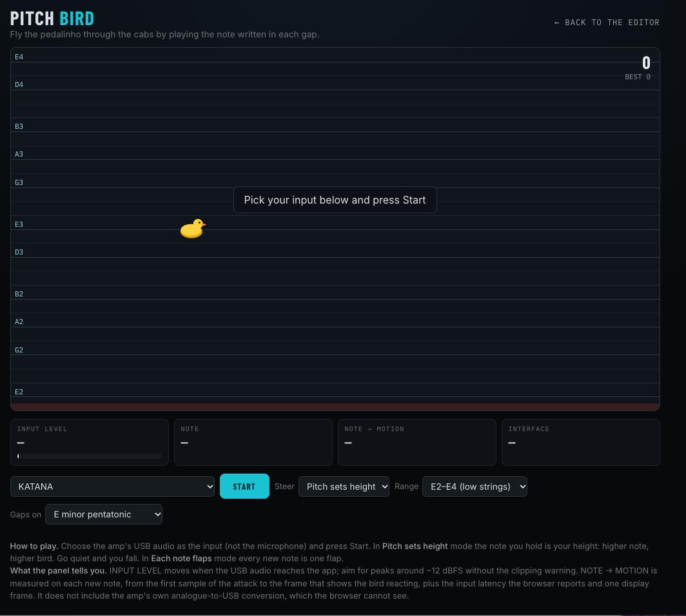Screen dimensions: 686x616
Task: Open the Steer mode dropdown
Action: (344, 486)
